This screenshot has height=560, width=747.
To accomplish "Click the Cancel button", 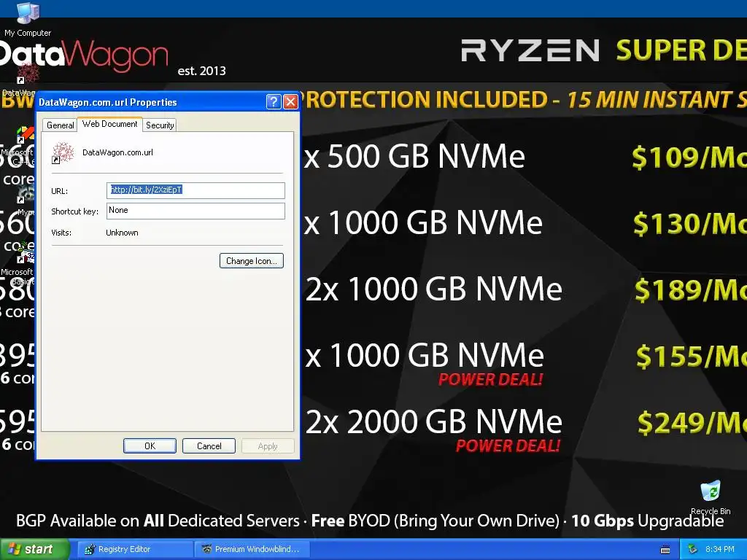I will pyautogui.click(x=209, y=446).
